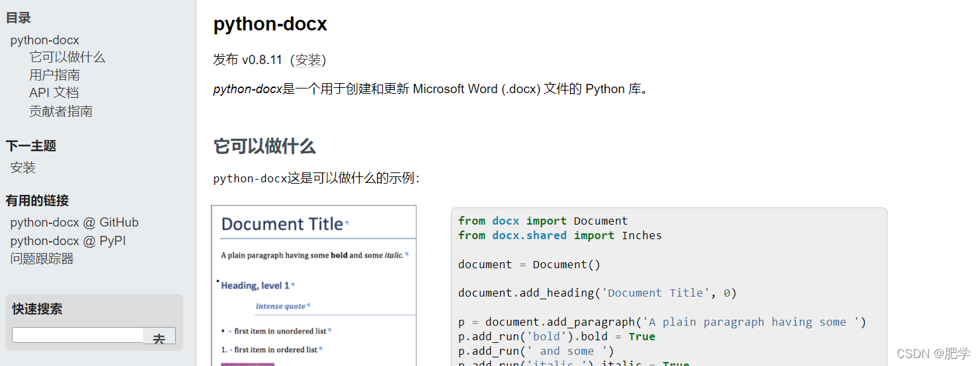This screenshot has height=366, width=980.
Task: Open python-docx @ PyPI link
Action: (67, 241)
